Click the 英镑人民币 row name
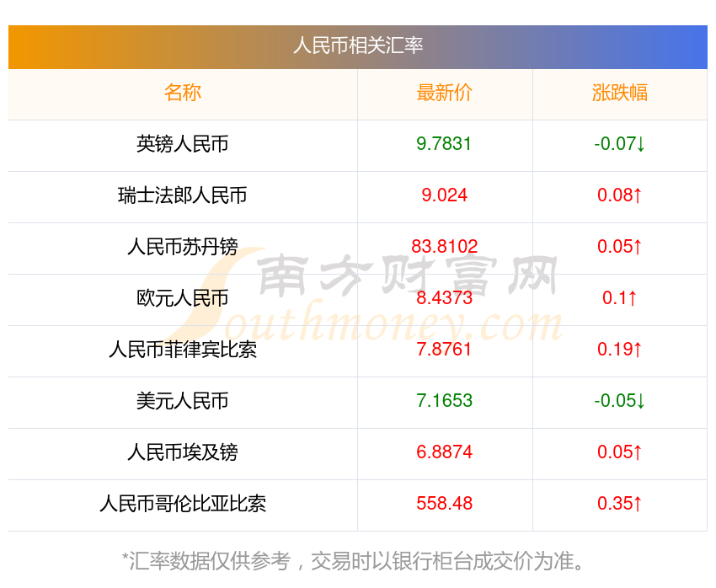 pyautogui.click(x=183, y=144)
